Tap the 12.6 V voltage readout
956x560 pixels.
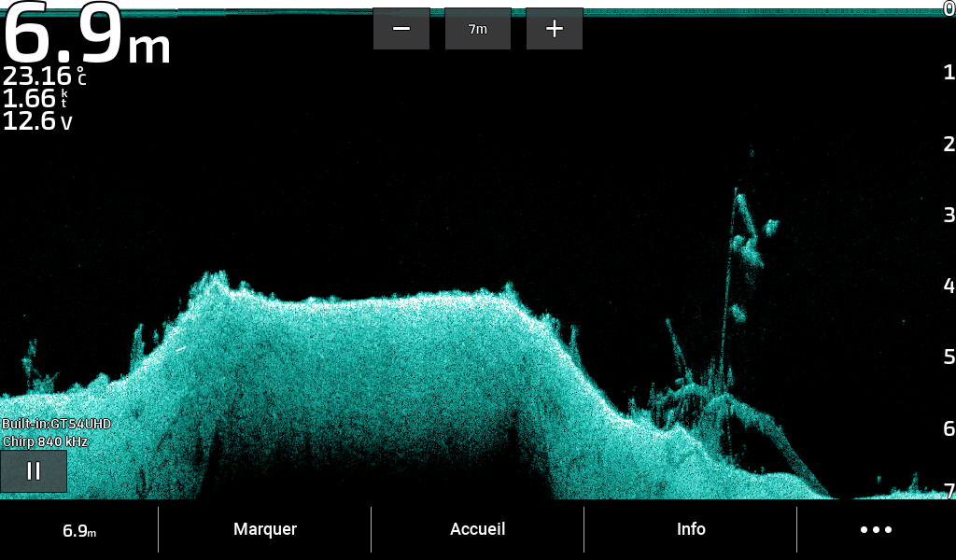point(37,121)
